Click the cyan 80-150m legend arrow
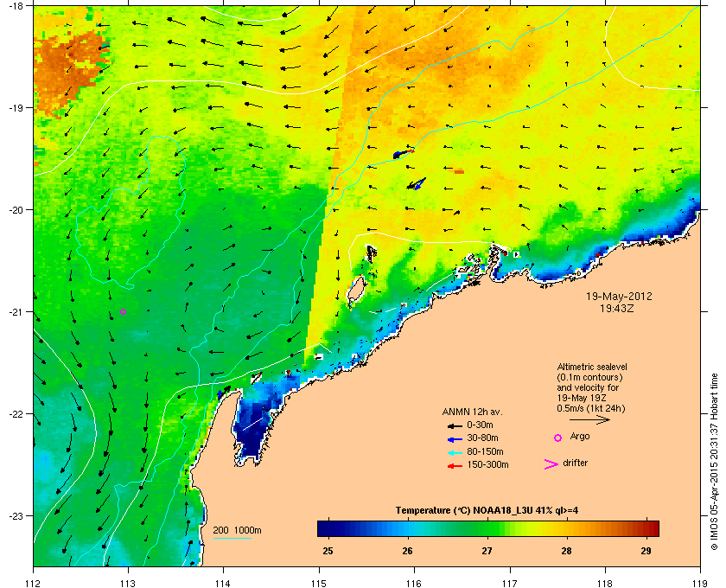Screen dimensions: 726x588 click(x=455, y=452)
